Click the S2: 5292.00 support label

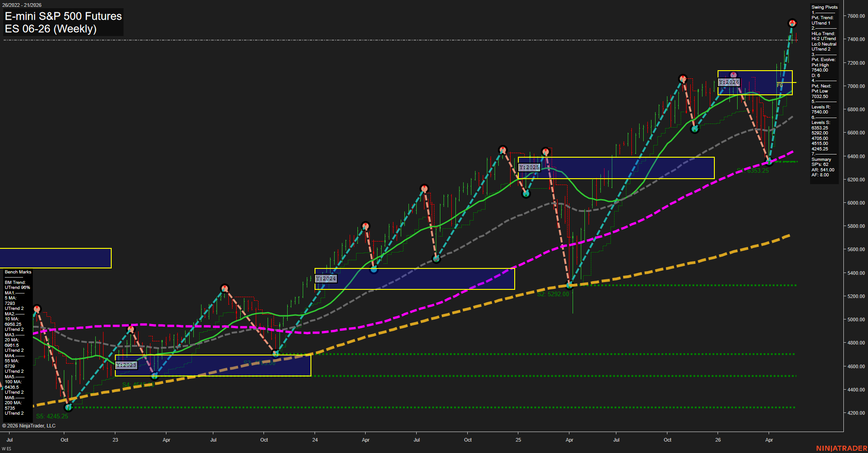point(553,294)
